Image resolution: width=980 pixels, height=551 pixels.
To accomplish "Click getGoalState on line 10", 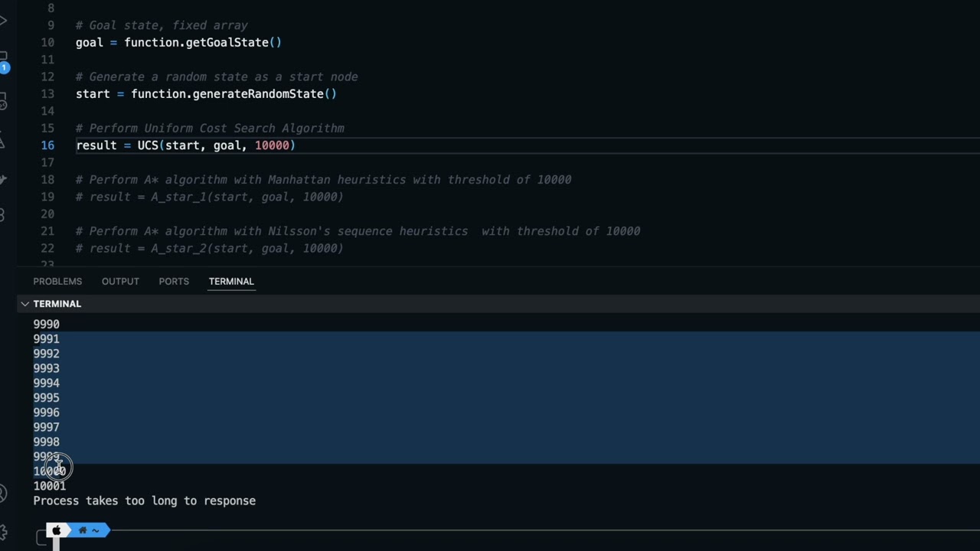I will coord(227,43).
